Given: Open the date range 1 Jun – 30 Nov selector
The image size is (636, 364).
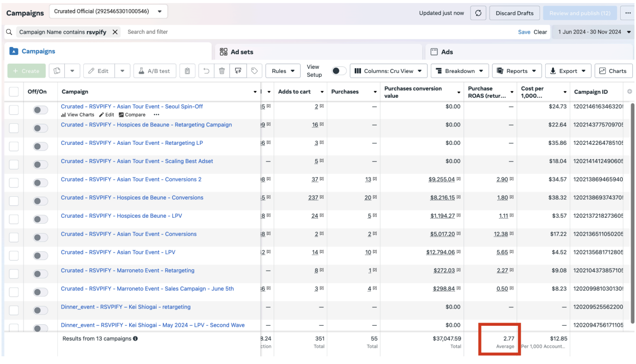Looking at the screenshot, I should tap(594, 32).
